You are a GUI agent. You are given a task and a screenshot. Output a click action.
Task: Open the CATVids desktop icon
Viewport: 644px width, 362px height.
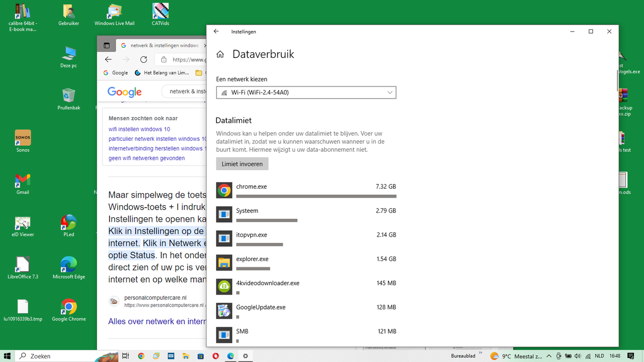tap(160, 15)
